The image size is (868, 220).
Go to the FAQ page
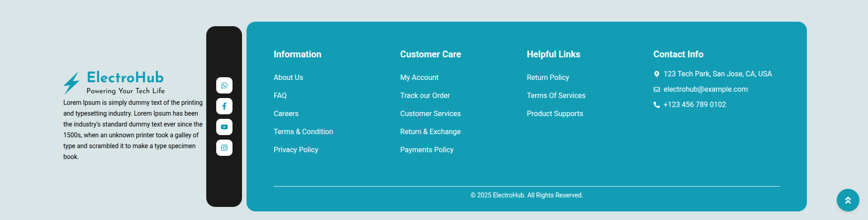click(x=280, y=96)
